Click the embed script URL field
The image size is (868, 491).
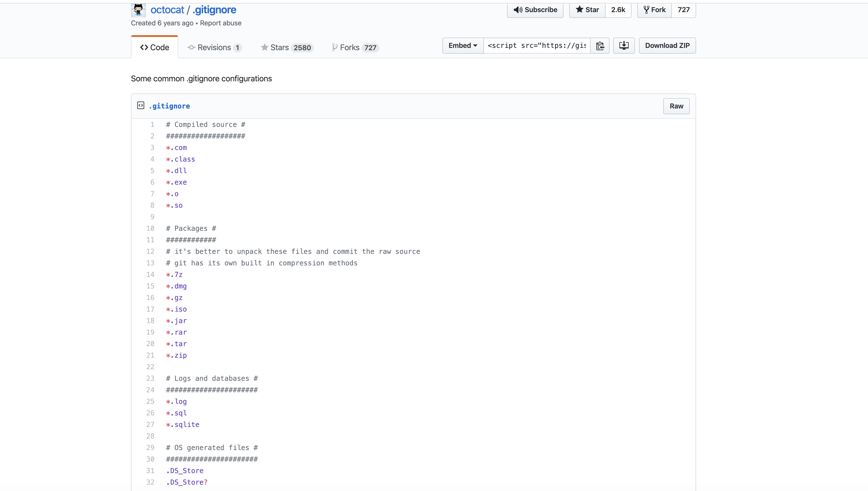[537, 46]
